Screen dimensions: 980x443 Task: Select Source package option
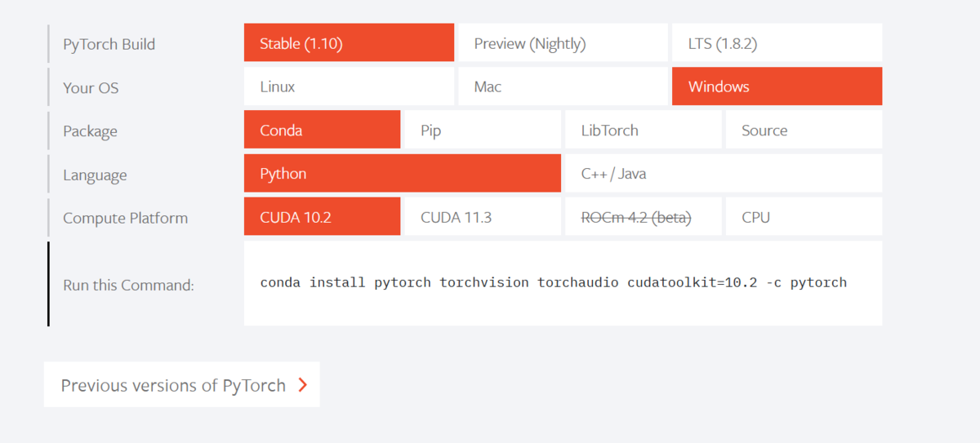coord(804,130)
